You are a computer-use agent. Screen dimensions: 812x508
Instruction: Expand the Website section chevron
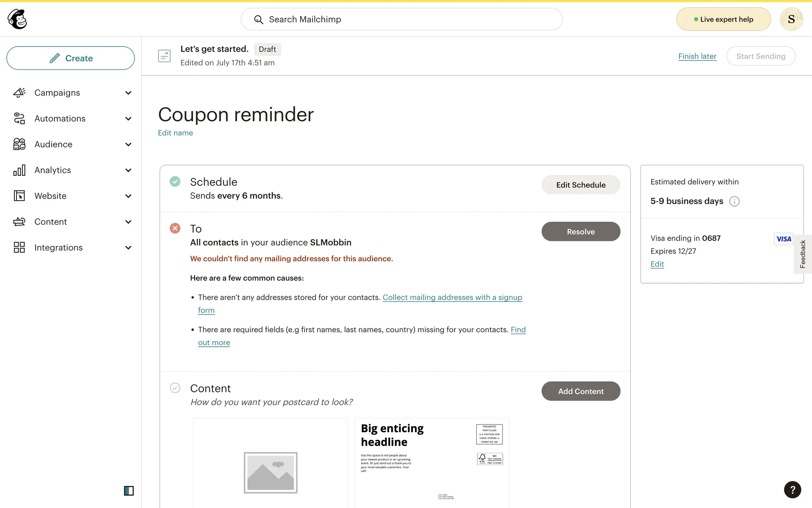click(x=128, y=196)
